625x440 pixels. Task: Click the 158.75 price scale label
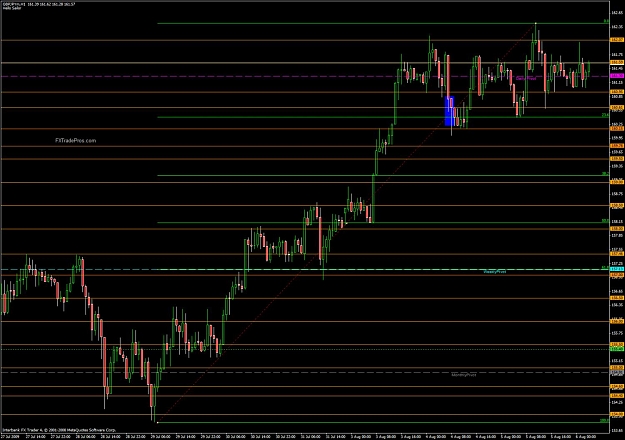pyautogui.click(x=617, y=194)
